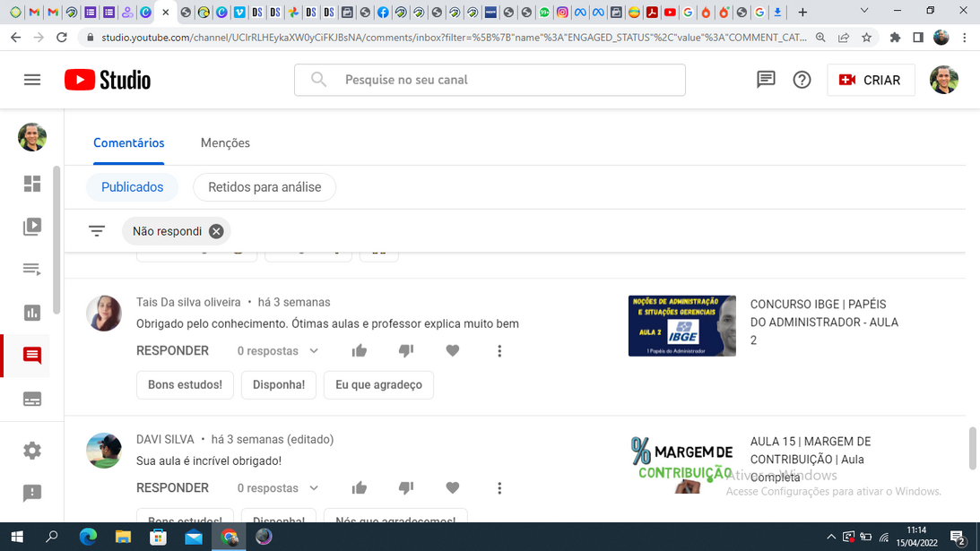Dislike DAVI SILVA's comment
This screenshot has width=980, height=551.
click(x=406, y=488)
